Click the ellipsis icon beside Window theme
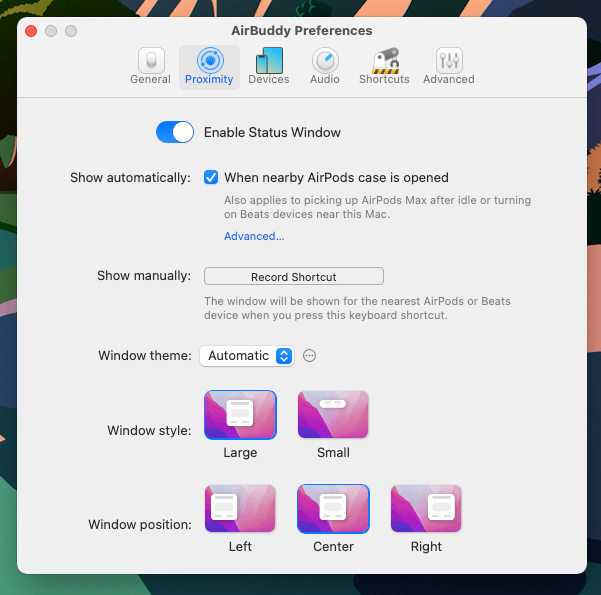Viewport: 601px width, 595px height. [310, 356]
